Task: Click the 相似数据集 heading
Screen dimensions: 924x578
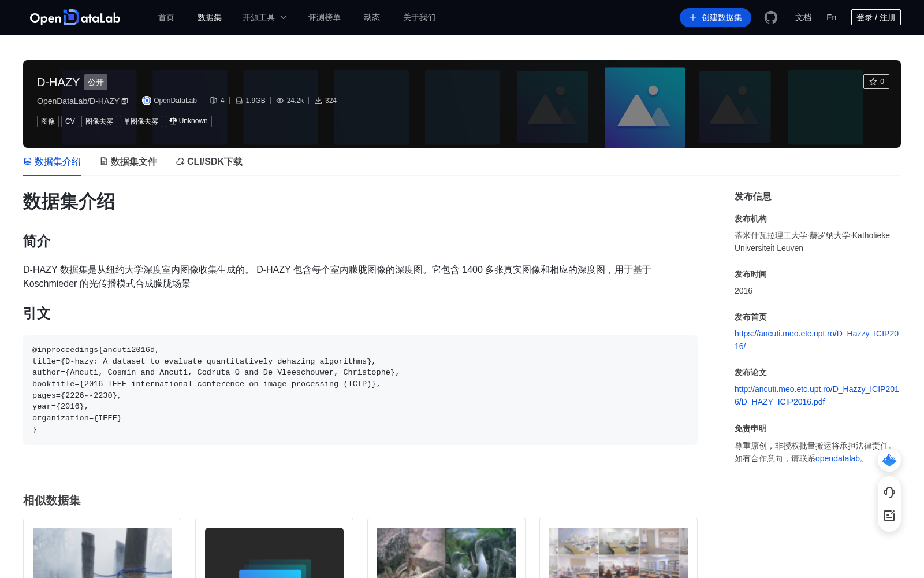Action: 52,501
